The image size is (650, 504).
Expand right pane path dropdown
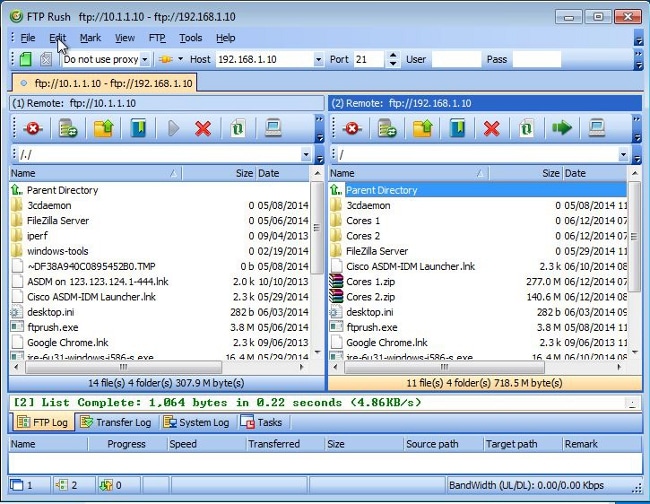pyautogui.click(x=623, y=155)
